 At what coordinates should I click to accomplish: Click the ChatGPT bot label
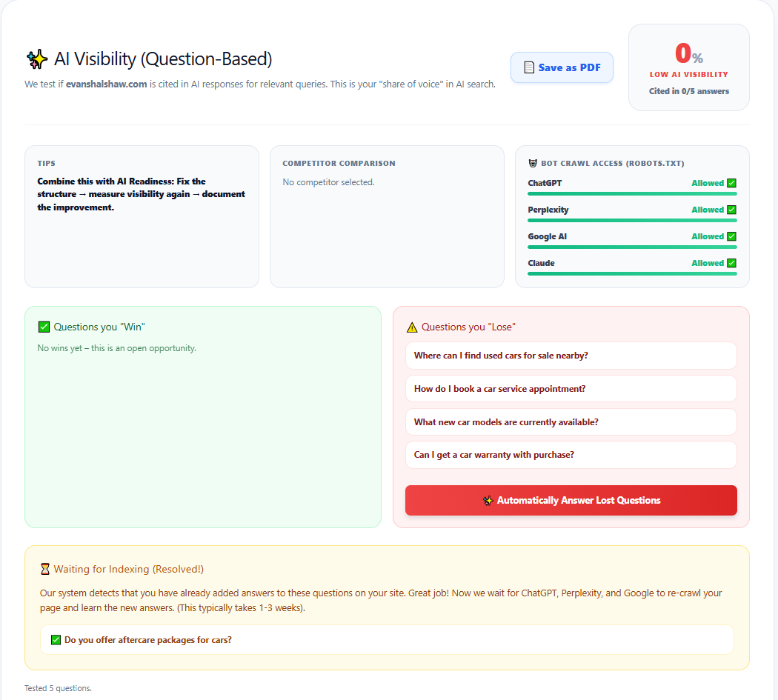[545, 183]
